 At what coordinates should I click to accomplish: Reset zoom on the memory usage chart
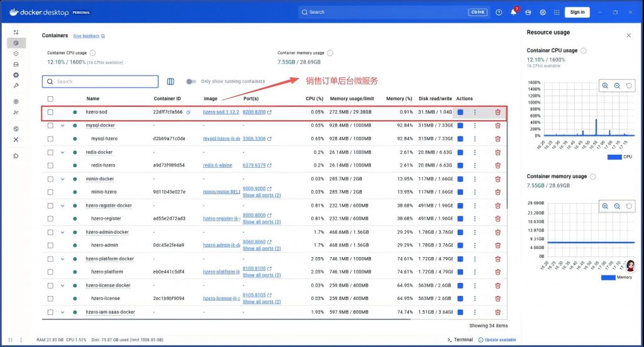(628, 206)
